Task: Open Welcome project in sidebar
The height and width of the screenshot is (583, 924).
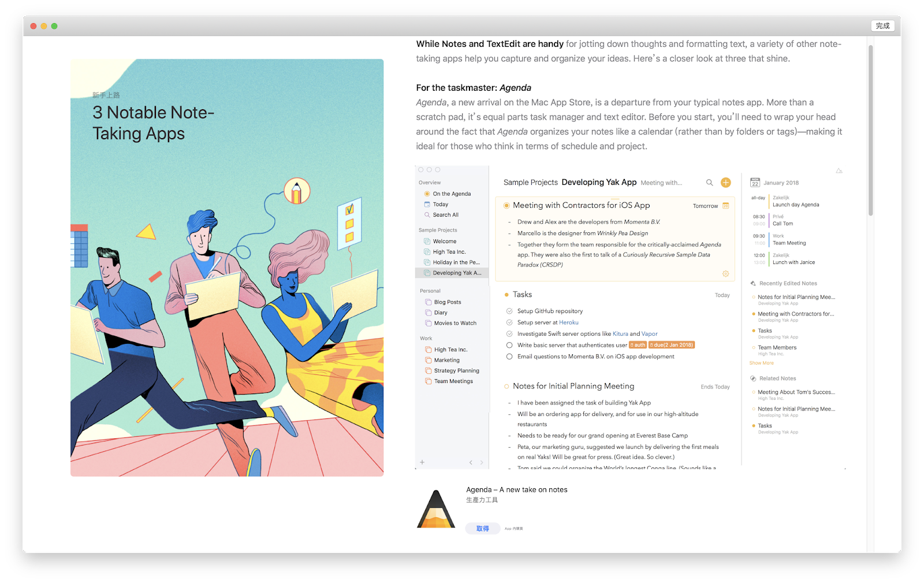Action: point(444,242)
